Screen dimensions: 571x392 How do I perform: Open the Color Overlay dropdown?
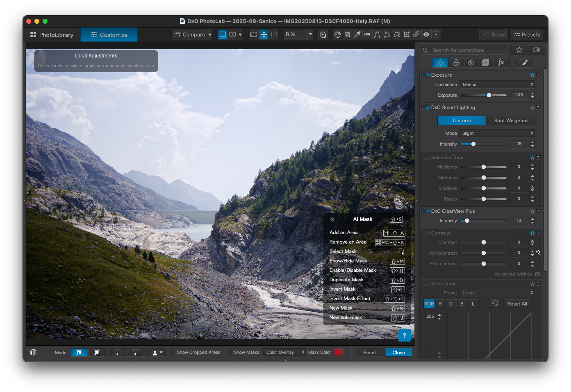[x=285, y=352]
